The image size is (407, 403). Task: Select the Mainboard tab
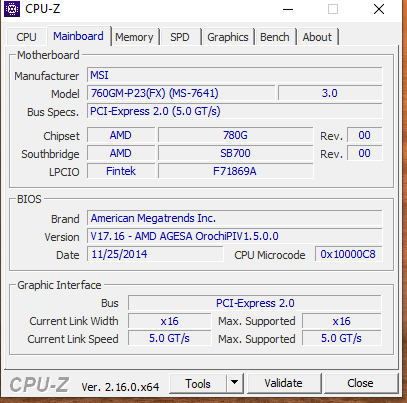[78, 36]
